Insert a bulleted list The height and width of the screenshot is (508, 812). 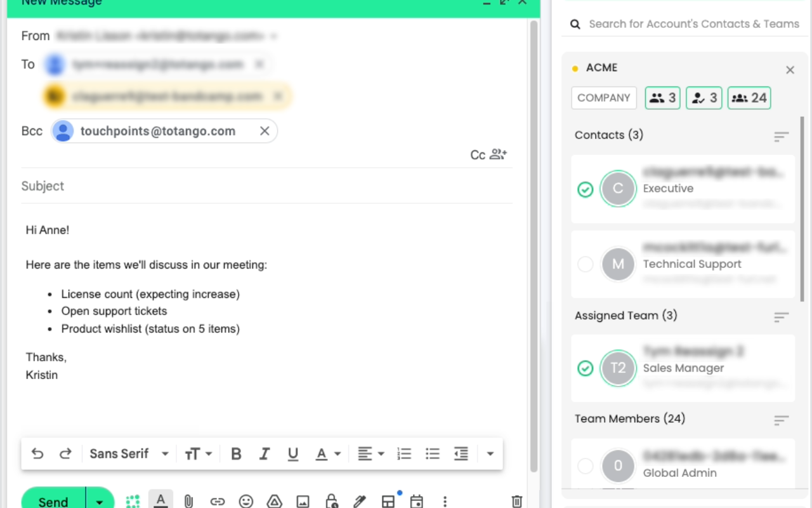[x=433, y=453]
